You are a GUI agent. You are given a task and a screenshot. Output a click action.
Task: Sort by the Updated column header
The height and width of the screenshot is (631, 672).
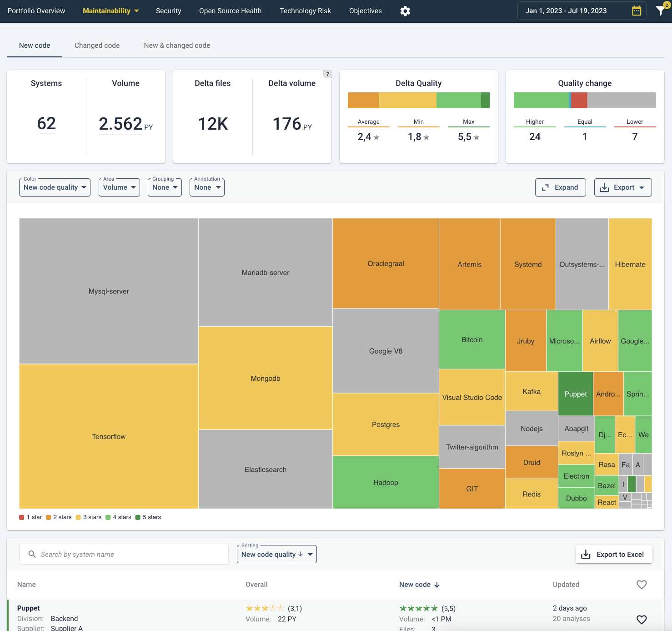point(566,585)
